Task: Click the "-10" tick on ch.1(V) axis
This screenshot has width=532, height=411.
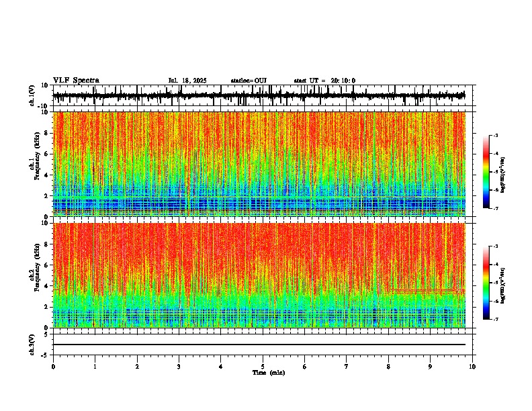Action: [x=44, y=106]
